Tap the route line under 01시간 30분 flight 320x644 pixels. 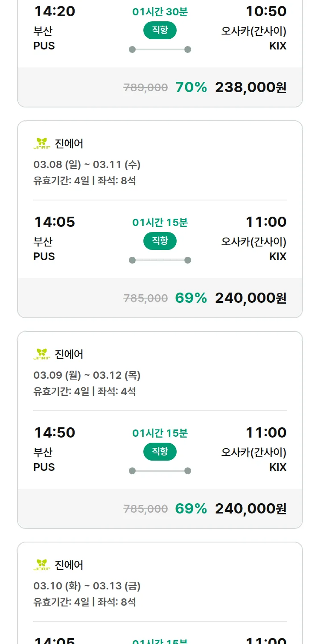click(x=160, y=49)
